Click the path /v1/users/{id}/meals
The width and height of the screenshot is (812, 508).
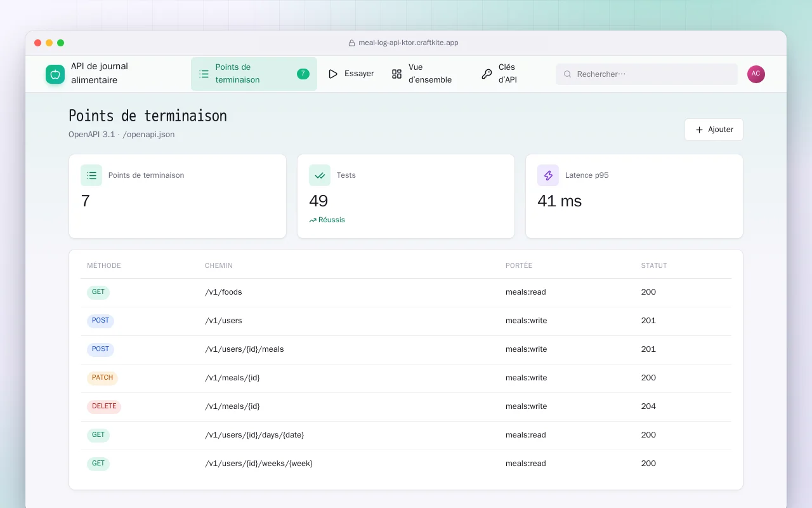[244, 349]
